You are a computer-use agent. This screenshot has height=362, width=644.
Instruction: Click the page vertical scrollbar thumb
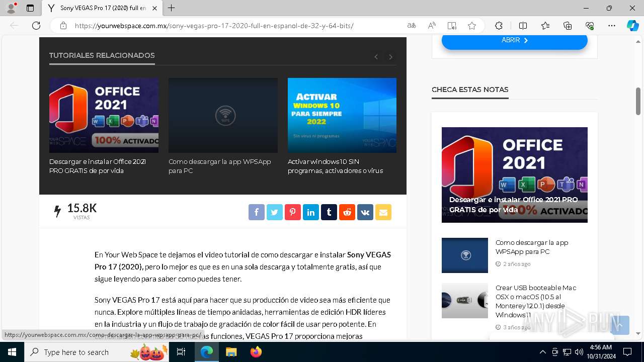(638, 101)
